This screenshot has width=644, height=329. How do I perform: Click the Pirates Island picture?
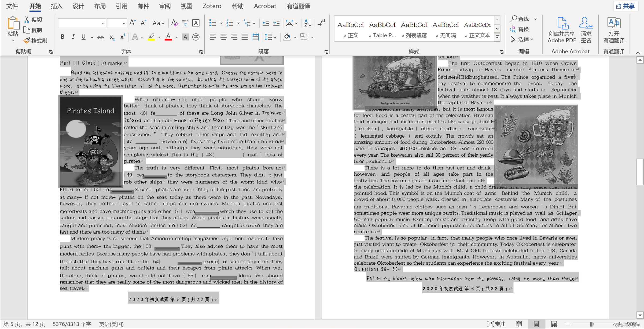(x=91, y=141)
